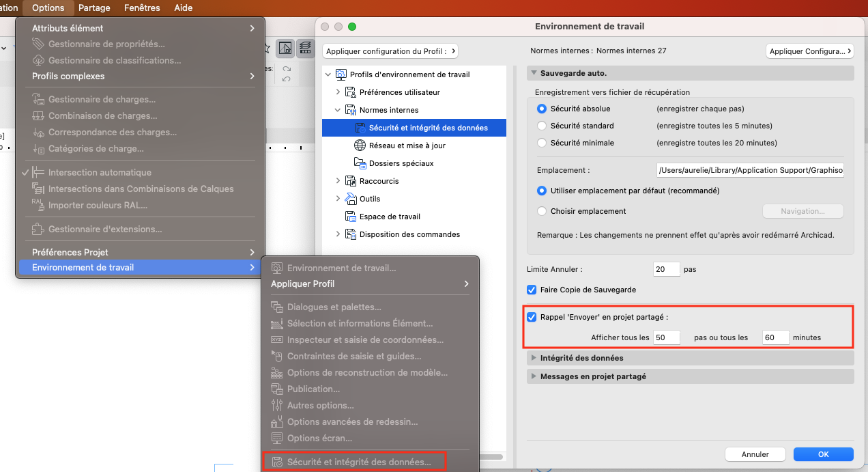The width and height of the screenshot is (868, 472).
Task: Click the reminder minutes field showing 60
Action: [x=776, y=337]
